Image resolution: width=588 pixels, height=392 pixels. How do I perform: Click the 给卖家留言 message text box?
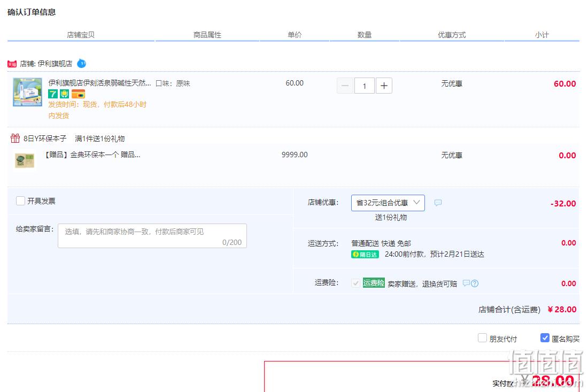pyautogui.click(x=152, y=236)
